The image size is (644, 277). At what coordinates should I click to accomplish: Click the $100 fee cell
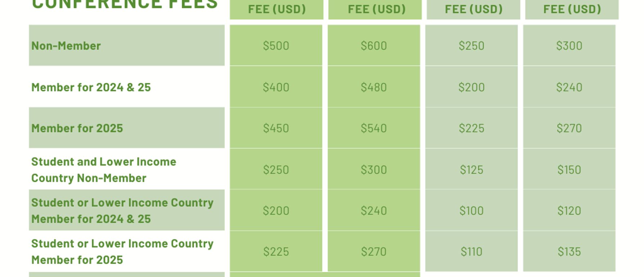point(471,211)
